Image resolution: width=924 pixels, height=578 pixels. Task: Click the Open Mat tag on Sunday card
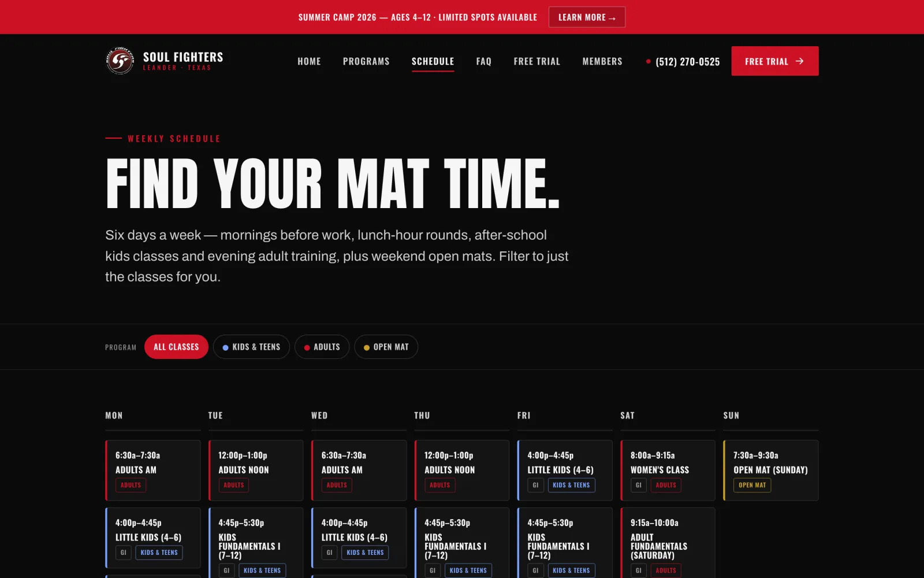[752, 485]
